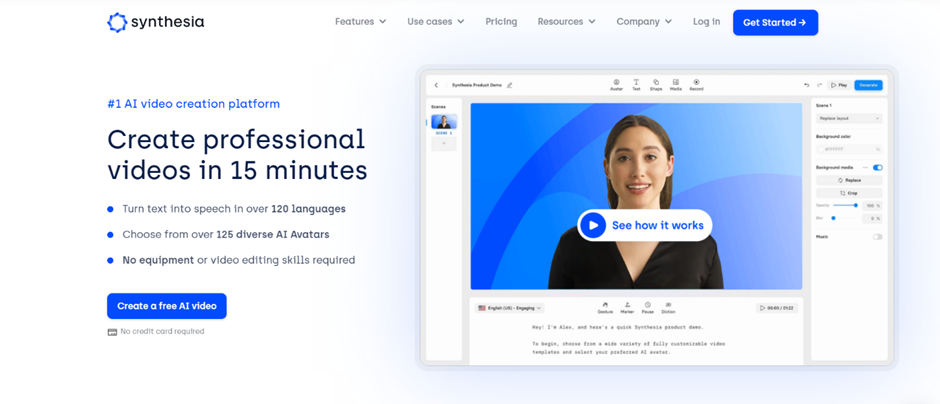
Task: Add a new scene with the plus button
Action: pos(444,144)
